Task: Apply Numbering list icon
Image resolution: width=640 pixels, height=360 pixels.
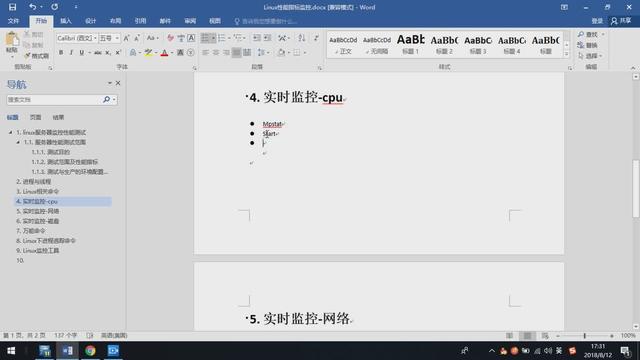Action: pyautogui.click(x=222, y=38)
